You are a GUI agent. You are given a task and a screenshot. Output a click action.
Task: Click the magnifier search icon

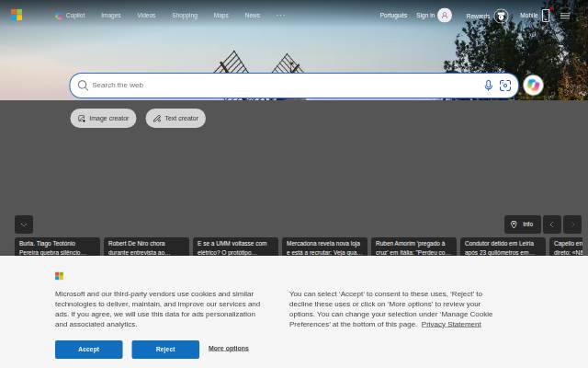tap(83, 86)
